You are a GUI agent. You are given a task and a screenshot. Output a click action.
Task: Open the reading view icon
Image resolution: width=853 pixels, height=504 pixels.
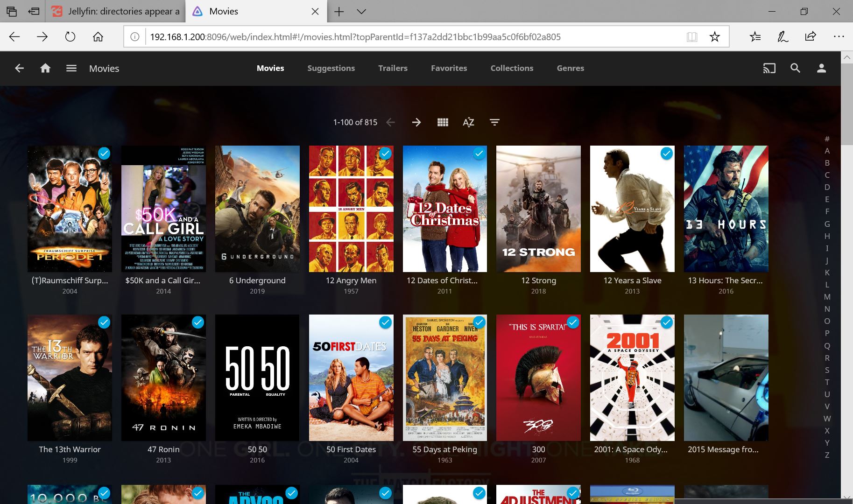[692, 37]
